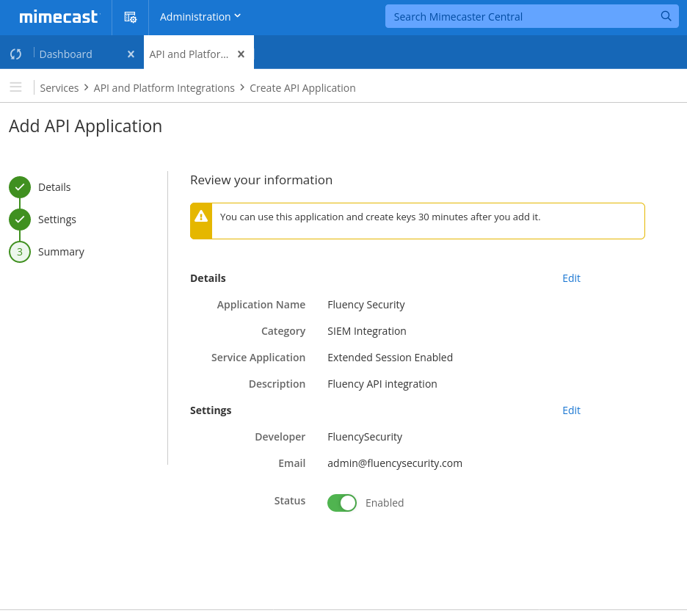
Task: Close the Dashboard tab
Action: pyautogui.click(x=131, y=54)
